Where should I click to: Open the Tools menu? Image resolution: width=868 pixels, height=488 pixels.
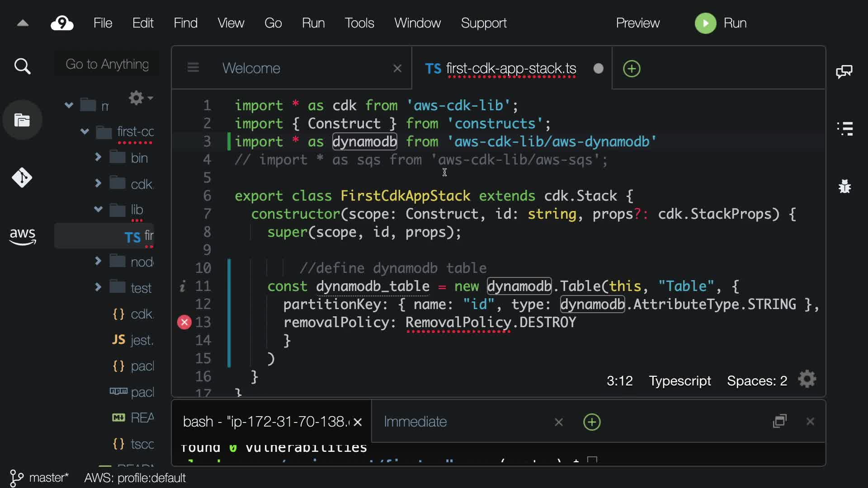[x=359, y=23]
